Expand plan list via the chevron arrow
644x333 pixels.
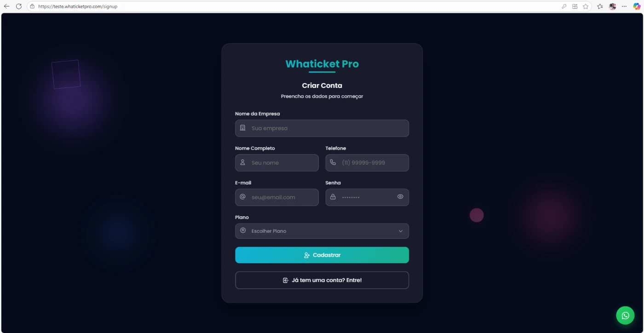(x=401, y=231)
